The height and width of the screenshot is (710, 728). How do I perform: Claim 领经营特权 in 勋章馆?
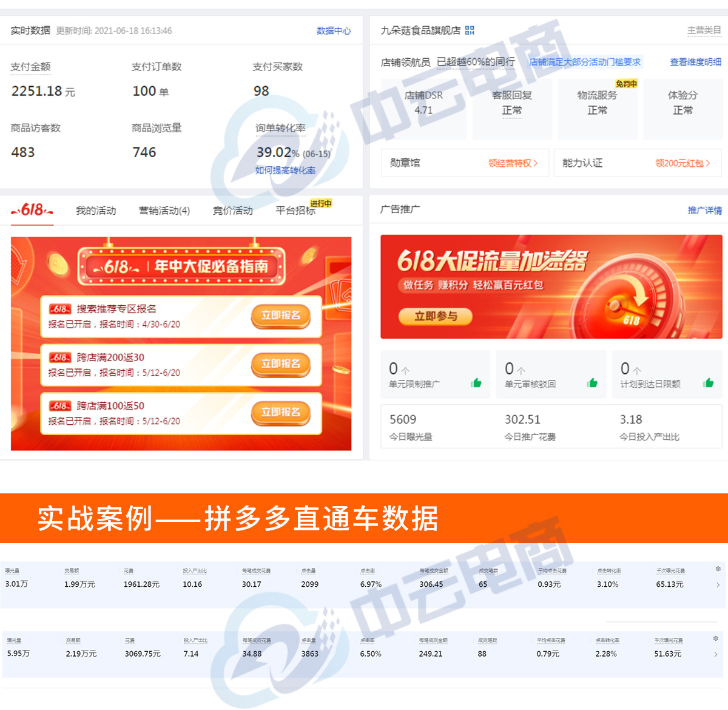pos(513,163)
